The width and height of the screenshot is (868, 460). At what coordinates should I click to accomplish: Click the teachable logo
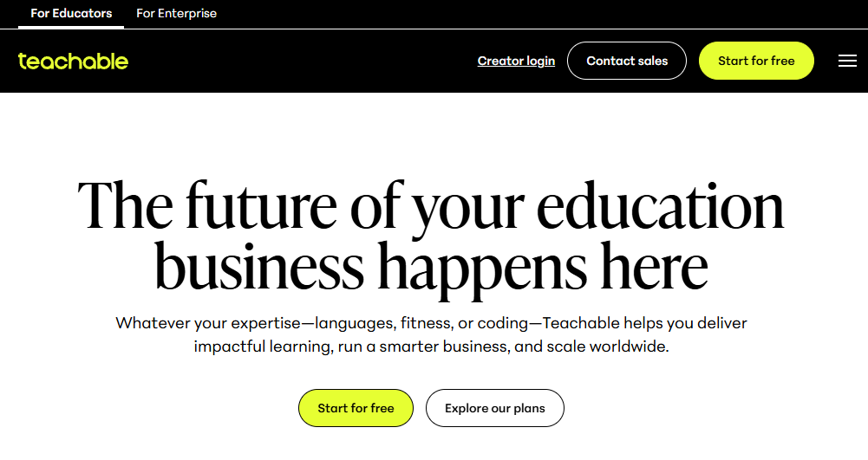point(73,61)
